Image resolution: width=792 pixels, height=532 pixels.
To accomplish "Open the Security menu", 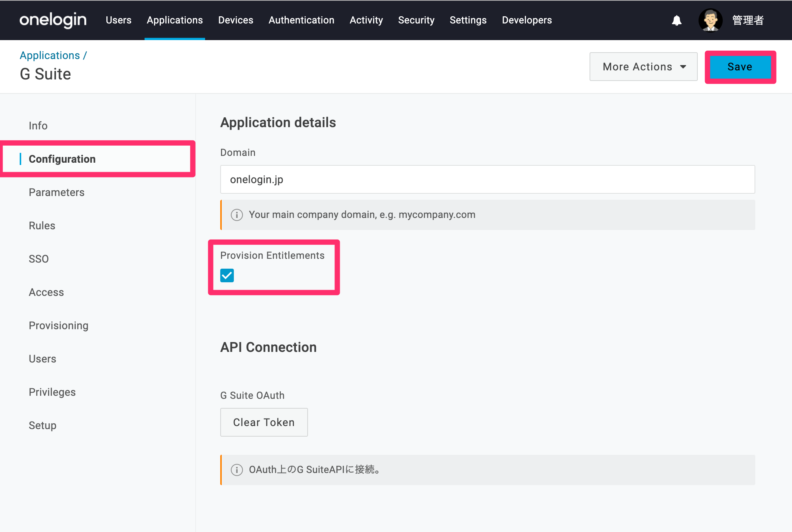I will tap(416, 20).
